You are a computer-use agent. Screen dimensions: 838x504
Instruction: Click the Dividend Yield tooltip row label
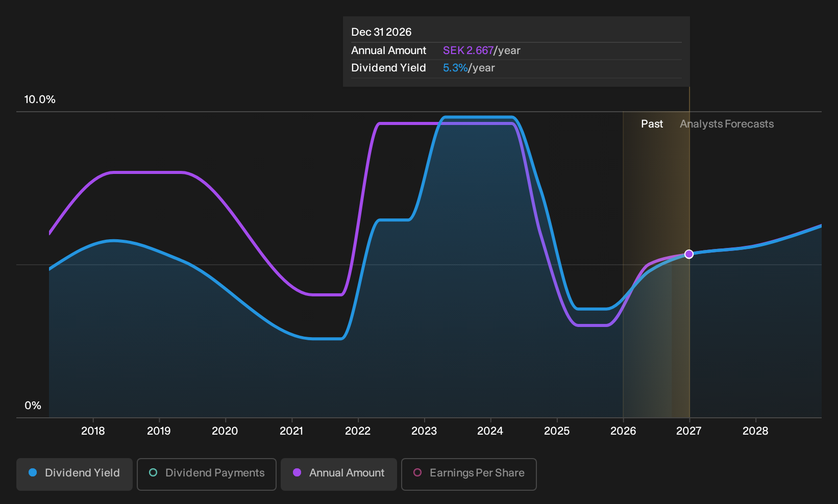[x=388, y=68]
